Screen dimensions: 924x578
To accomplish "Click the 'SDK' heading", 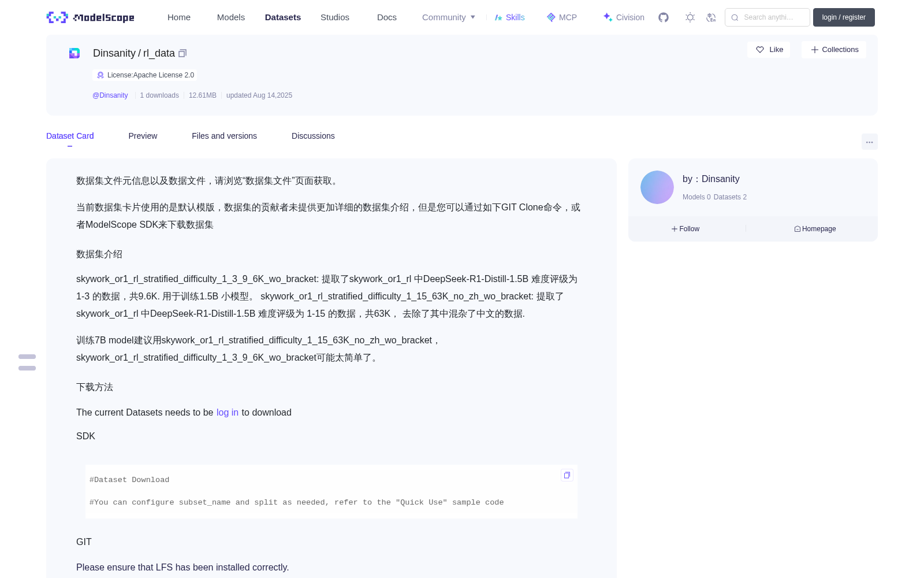I will click(85, 436).
